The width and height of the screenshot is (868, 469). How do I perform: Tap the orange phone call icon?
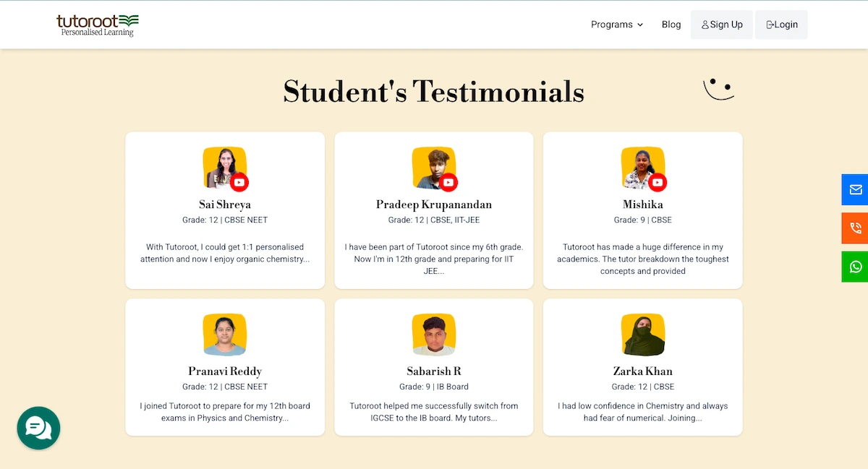click(x=855, y=228)
